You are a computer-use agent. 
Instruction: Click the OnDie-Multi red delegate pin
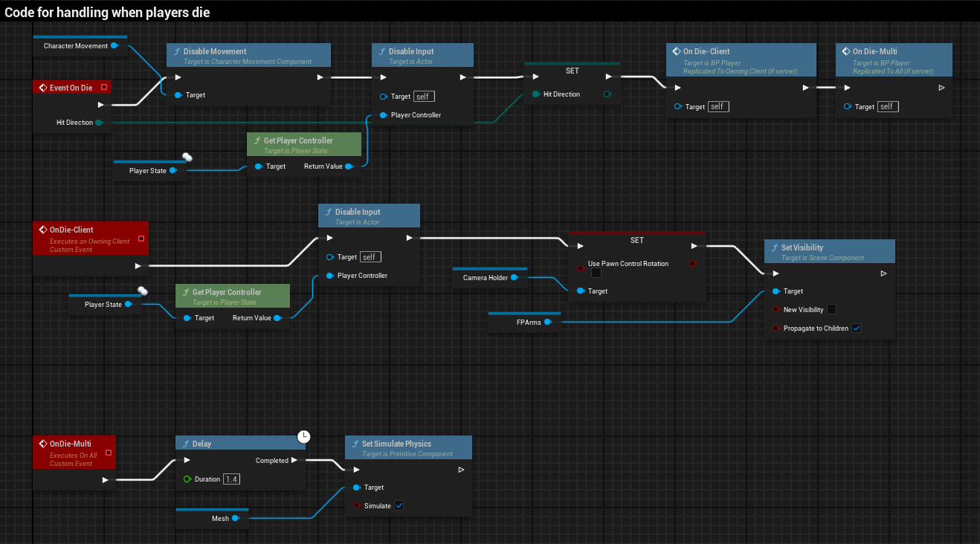pos(109,453)
